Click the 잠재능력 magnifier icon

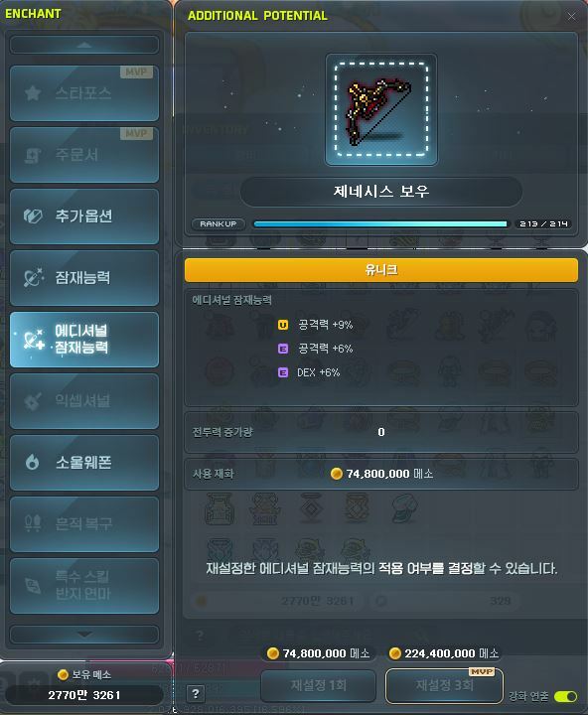[x=33, y=277]
